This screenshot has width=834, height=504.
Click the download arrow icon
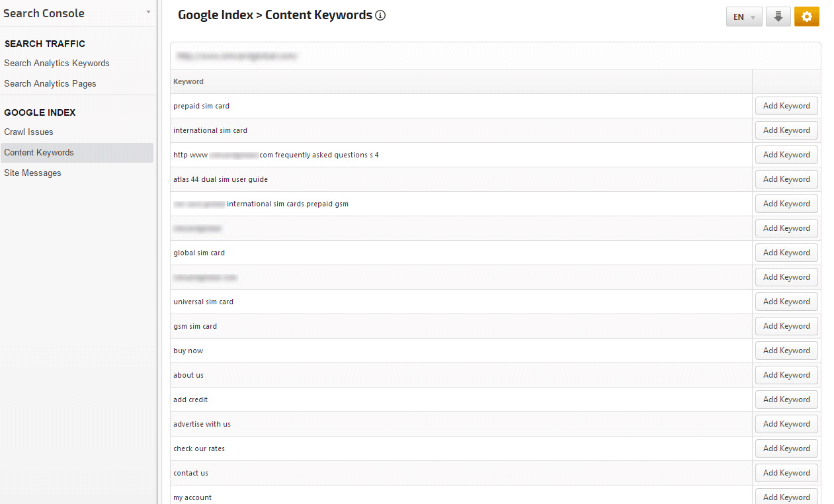[778, 17]
